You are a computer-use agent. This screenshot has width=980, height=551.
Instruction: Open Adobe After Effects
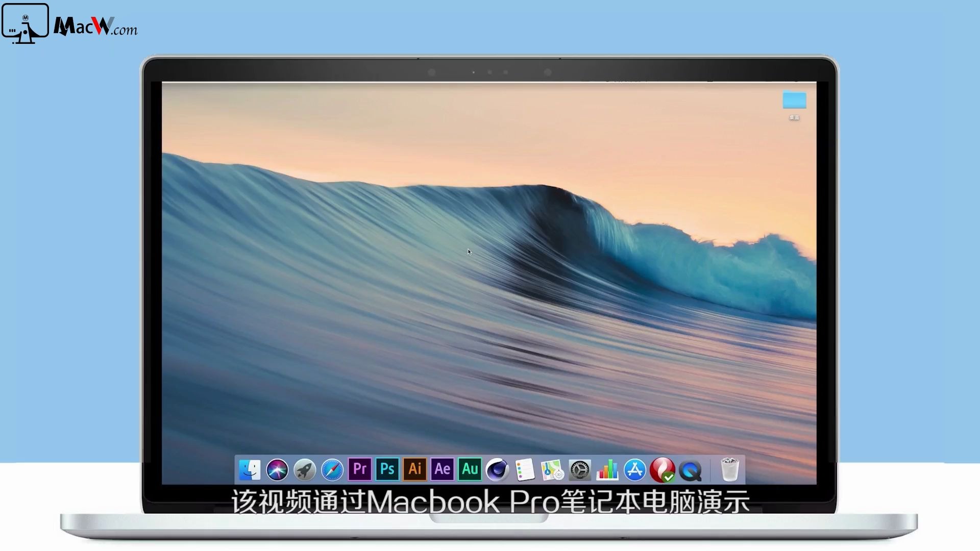point(442,469)
